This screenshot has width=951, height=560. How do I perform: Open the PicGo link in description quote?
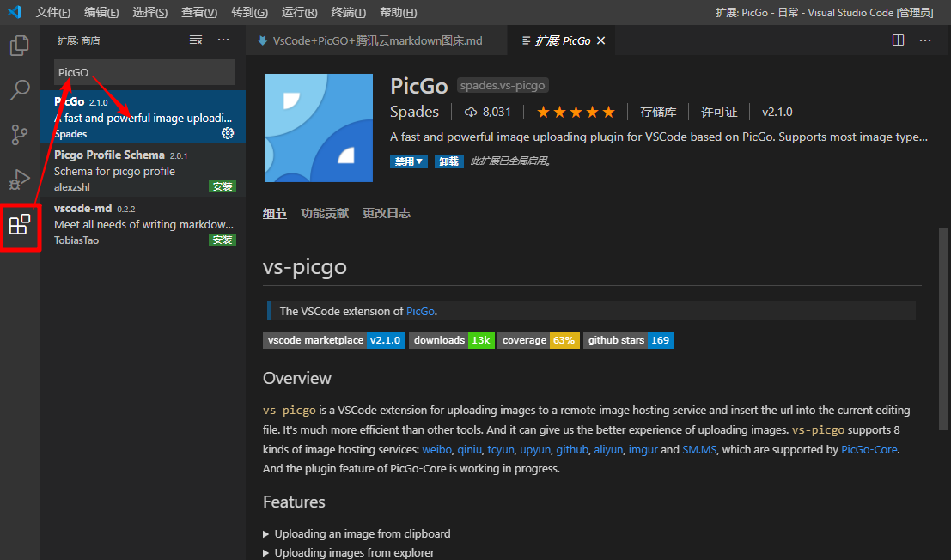pos(420,312)
